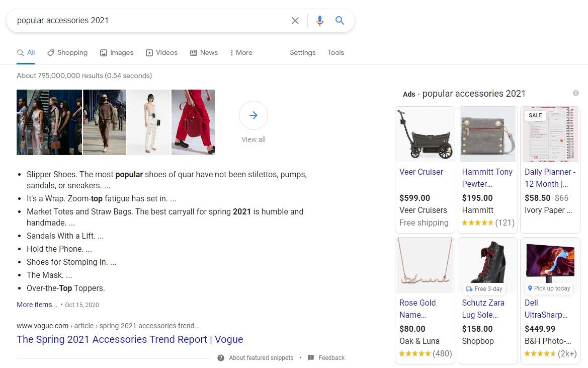Click the About featured snippets question icon
The width and height of the screenshot is (588, 368).
click(221, 358)
